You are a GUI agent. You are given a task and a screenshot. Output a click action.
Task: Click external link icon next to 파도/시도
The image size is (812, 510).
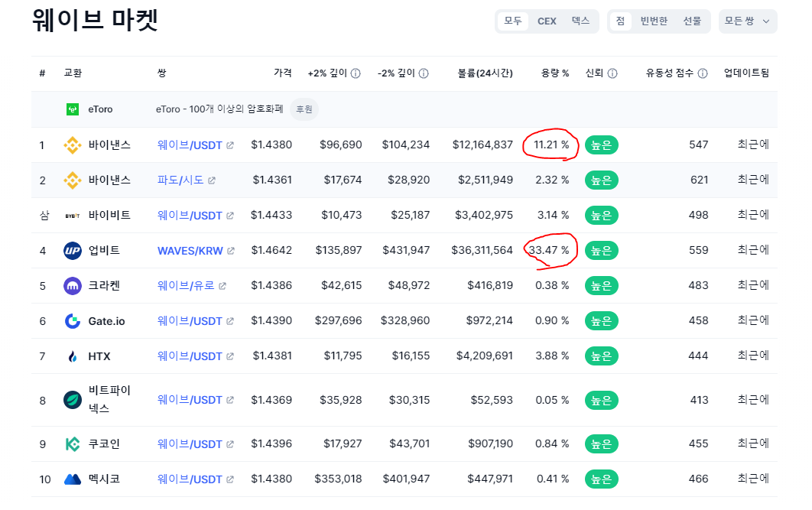(212, 180)
